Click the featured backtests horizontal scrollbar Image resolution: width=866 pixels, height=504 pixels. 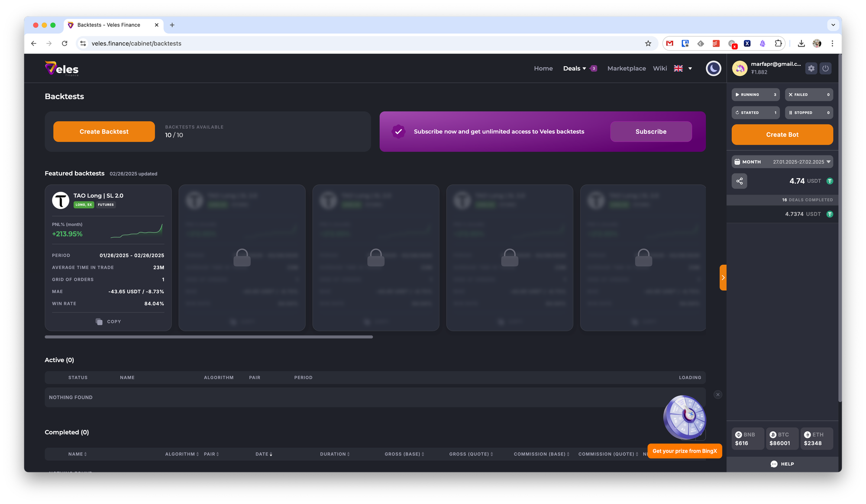tap(209, 337)
